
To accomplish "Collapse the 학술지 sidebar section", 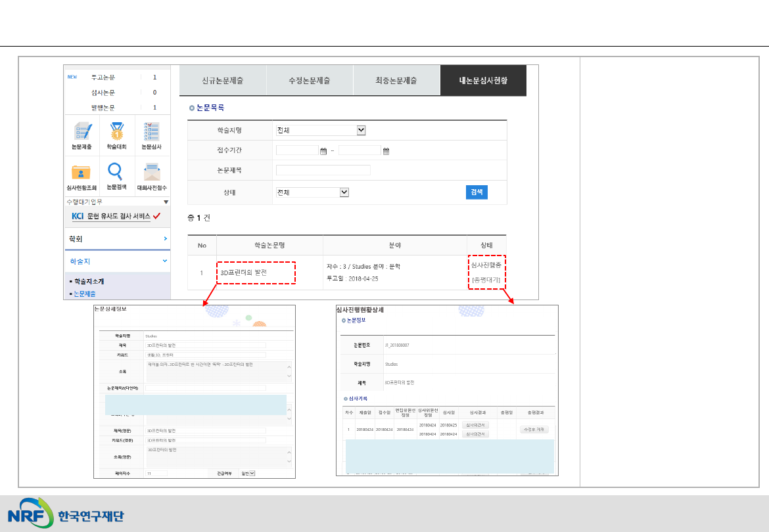I will tap(118, 261).
